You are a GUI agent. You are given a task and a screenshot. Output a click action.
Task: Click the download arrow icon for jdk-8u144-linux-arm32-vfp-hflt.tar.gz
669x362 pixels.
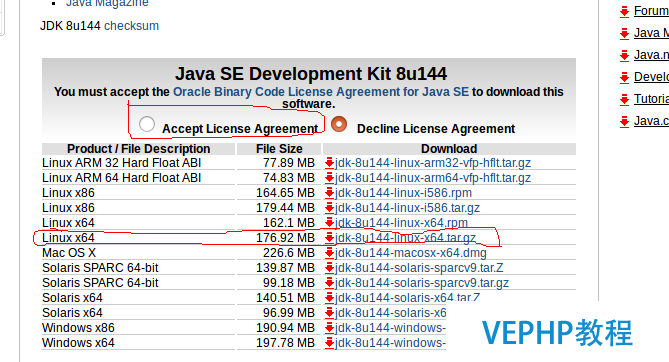(329, 163)
